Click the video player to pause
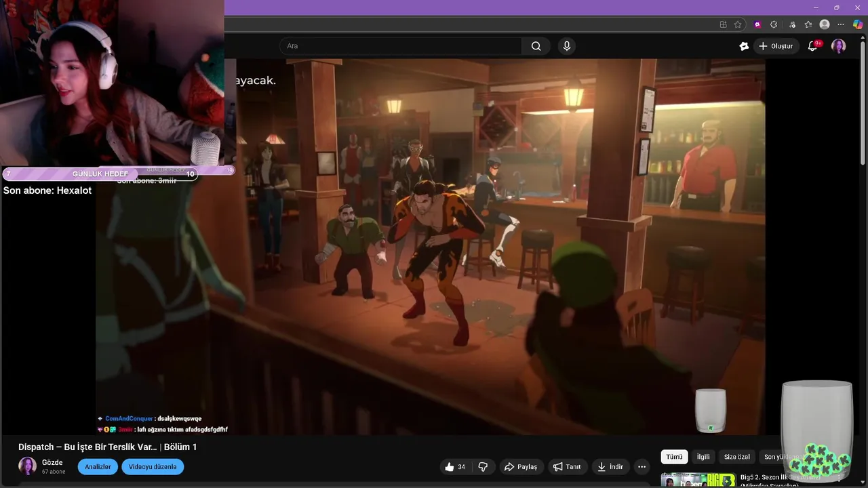868x488 pixels. (430, 247)
